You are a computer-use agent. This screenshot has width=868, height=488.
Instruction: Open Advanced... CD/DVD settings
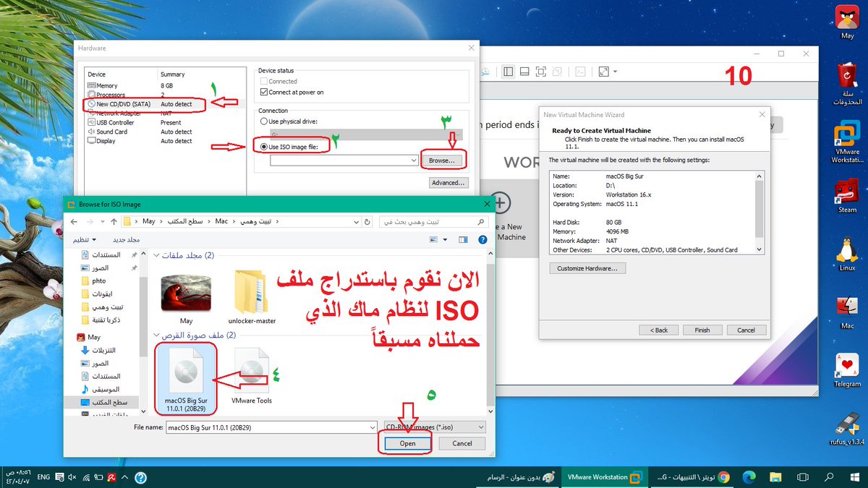(x=448, y=183)
